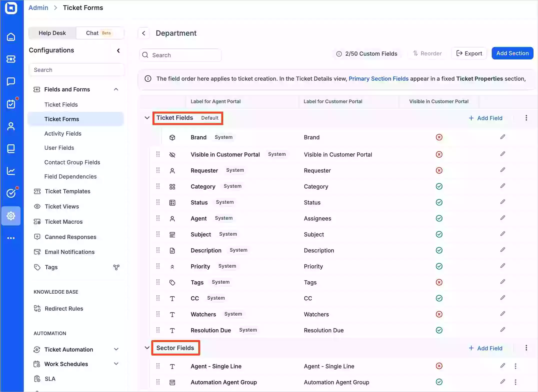
Task: Open the chat bubble icon in left rail
Action: [x=11, y=81]
